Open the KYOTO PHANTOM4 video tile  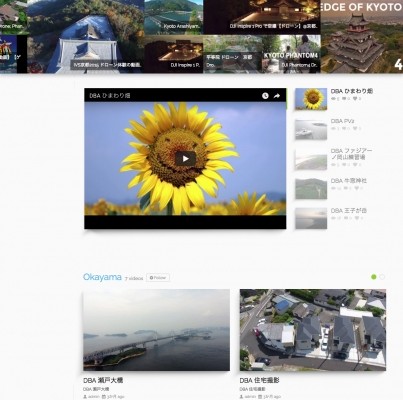(291, 54)
